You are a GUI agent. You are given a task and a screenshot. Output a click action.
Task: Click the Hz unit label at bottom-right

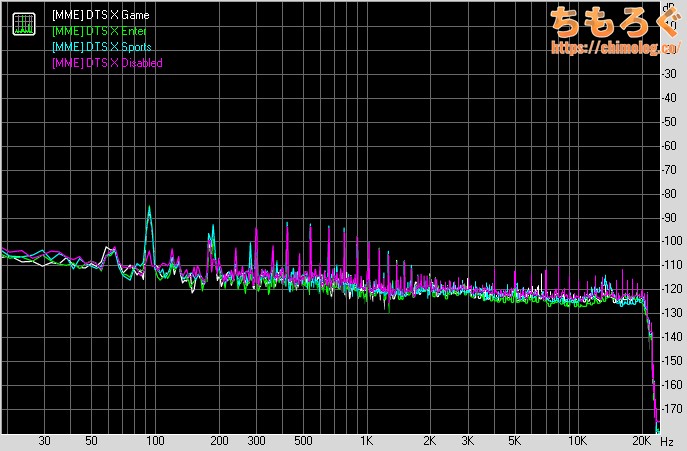click(667, 440)
